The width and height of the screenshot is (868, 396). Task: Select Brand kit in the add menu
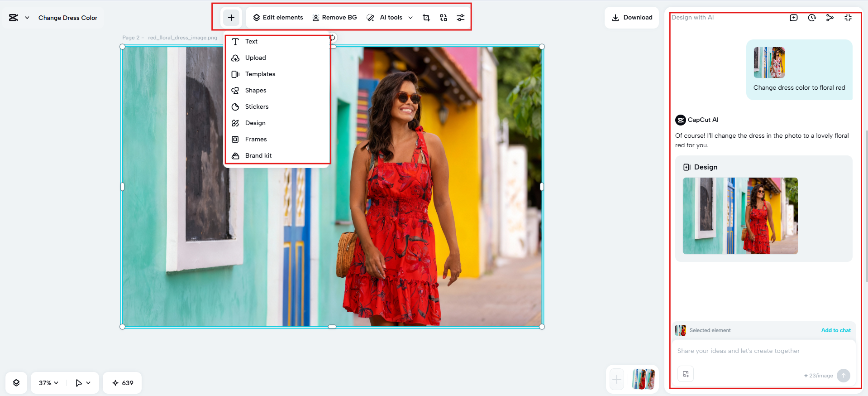pos(258,155)
